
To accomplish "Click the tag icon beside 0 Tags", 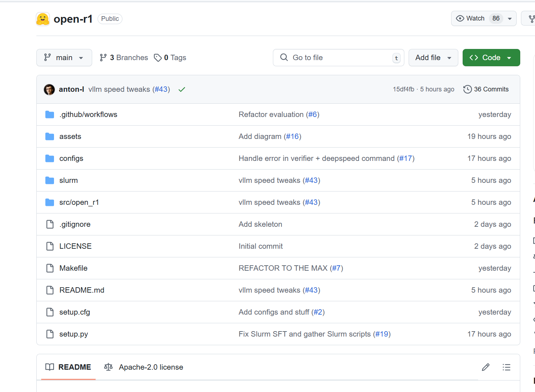I will pyautogui.click(x=158, y=58).
